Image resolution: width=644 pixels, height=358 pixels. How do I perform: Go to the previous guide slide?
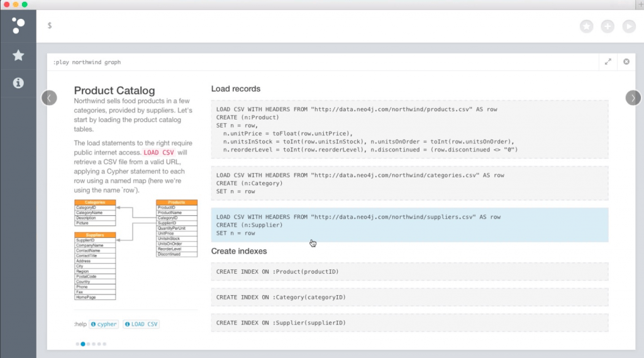click(49, 98)
